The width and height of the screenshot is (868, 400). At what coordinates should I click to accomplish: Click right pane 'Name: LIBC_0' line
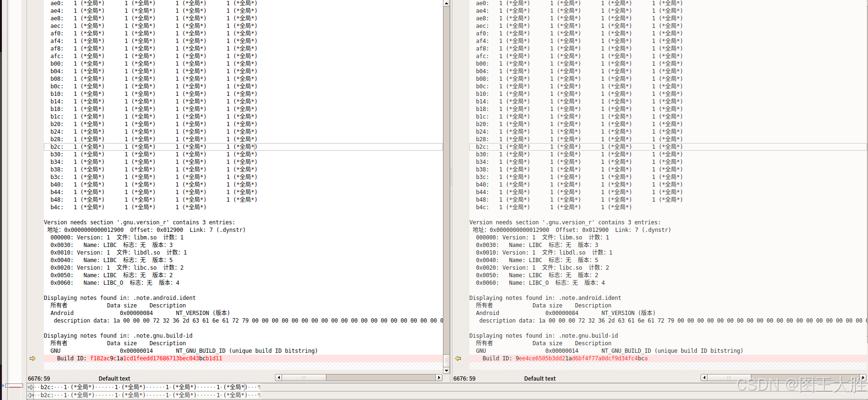pos(540,283)
